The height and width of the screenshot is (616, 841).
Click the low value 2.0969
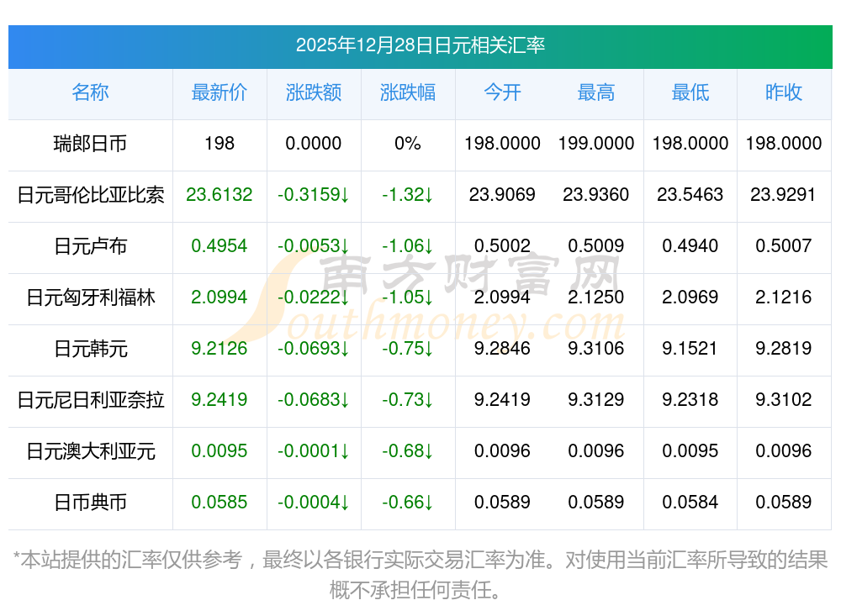click(x=690, y=297)
